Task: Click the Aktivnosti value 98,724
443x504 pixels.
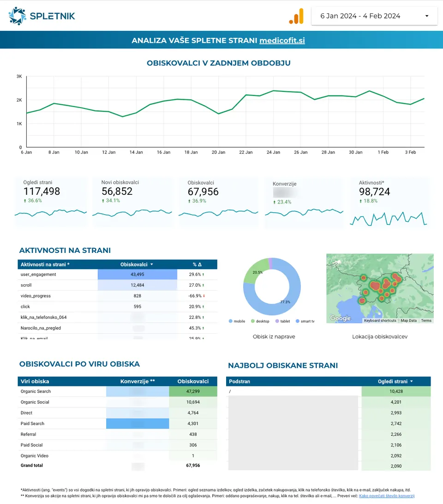Action: [x=375, y=192]
